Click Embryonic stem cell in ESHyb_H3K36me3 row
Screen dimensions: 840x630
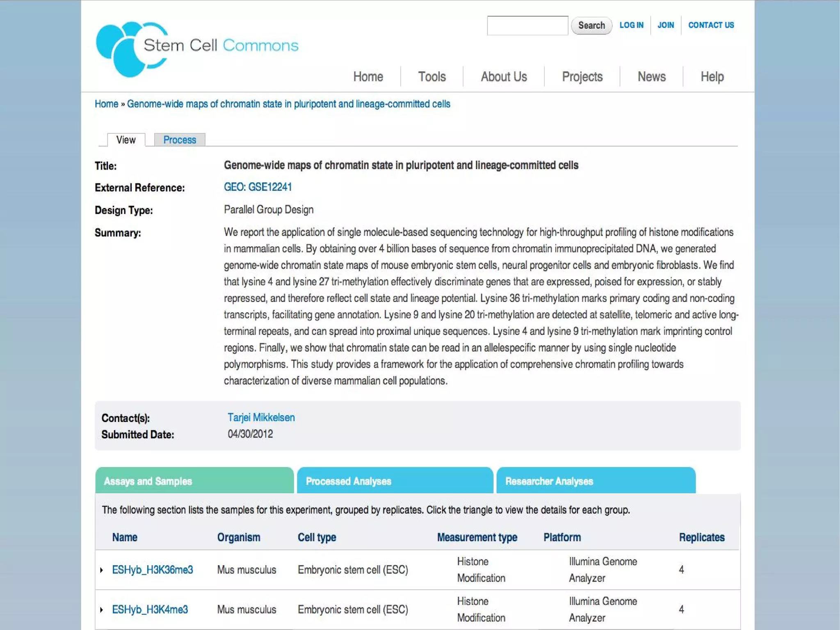353,570
